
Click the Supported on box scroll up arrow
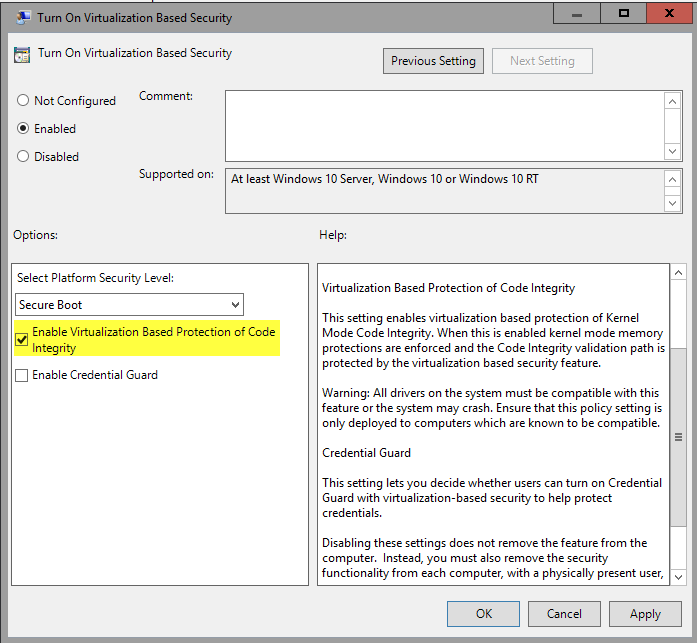point(673,178)
